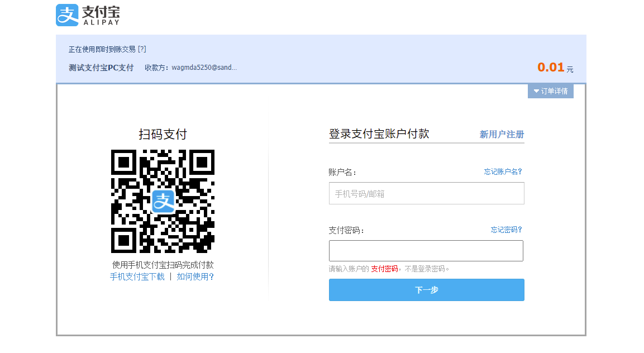Click the 测试支付宝PC支付 order title
The image size is (644, 353).
(101, 68)
